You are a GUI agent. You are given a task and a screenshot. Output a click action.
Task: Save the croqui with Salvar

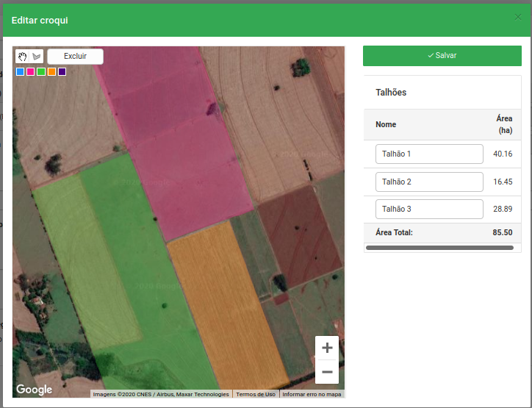pyautogui.click(x=442, y=56)
